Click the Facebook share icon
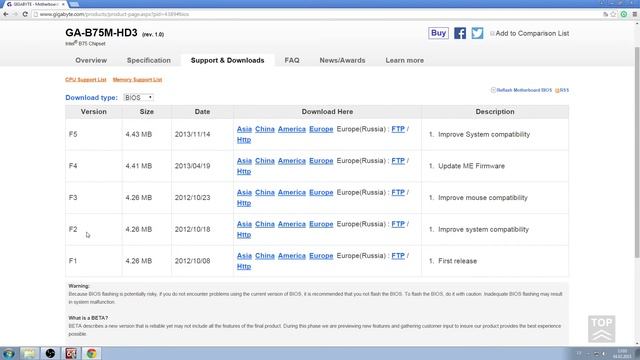The height and width of the screenshot is (360, 640). [x=460, y=33]
